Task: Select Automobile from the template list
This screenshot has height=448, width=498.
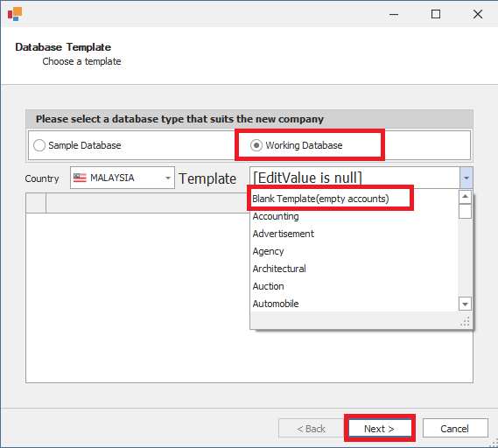Action: tap(276, 304)
